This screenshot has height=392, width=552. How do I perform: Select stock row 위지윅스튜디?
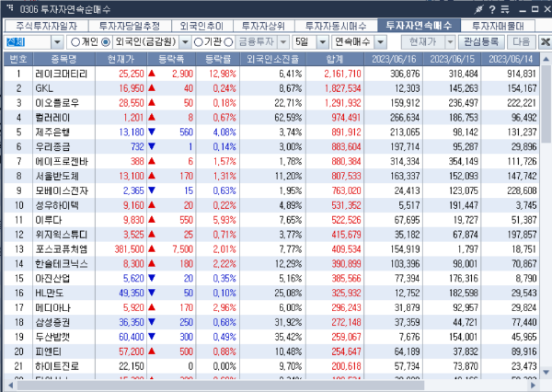[271, 235]
